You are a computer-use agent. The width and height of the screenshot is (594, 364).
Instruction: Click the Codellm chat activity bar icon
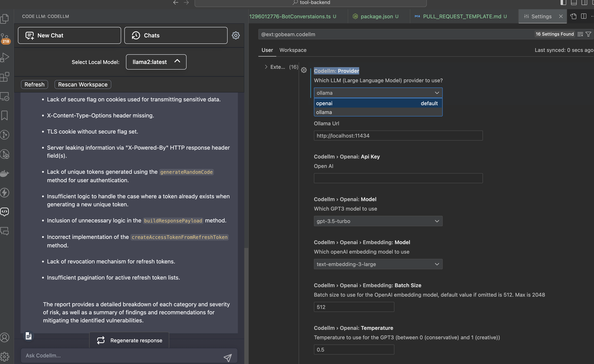(5, 212)
